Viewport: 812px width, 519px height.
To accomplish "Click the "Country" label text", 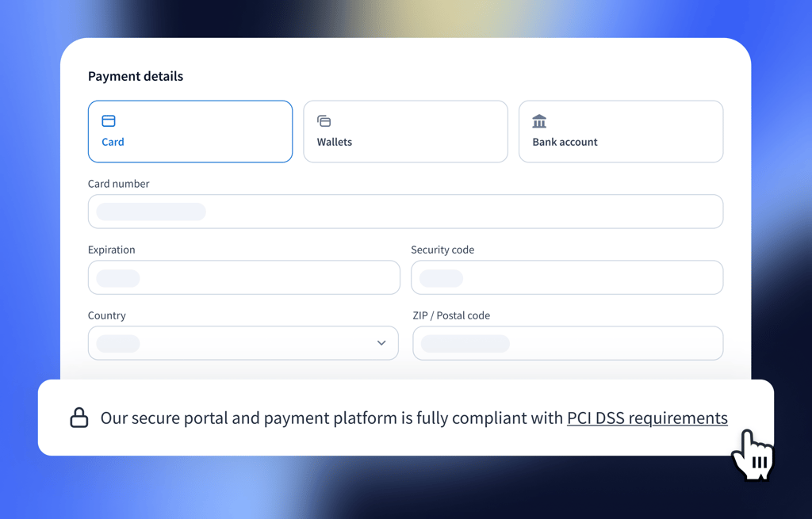I will [x=107, y=315].
